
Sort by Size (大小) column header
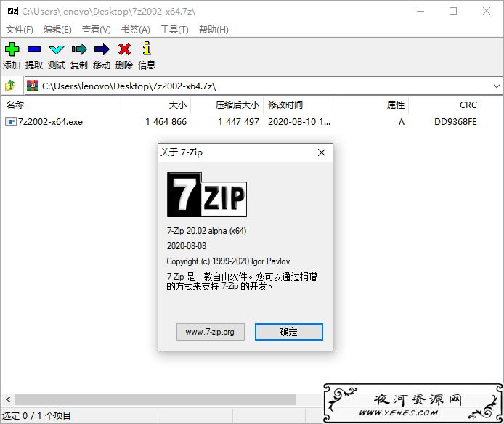pyautogui.click(x=155, y=105)
